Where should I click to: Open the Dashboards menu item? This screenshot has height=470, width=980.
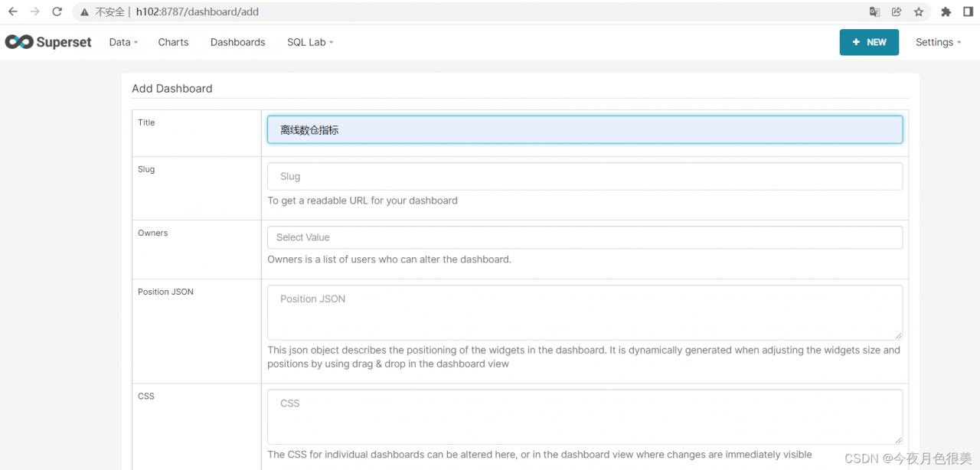237,42
